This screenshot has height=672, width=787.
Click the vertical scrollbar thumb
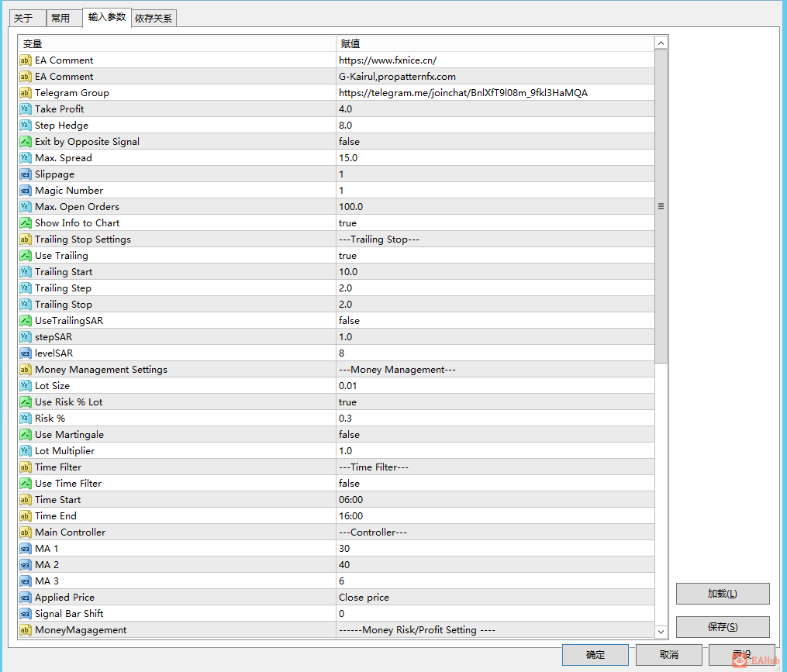[661, 205]
